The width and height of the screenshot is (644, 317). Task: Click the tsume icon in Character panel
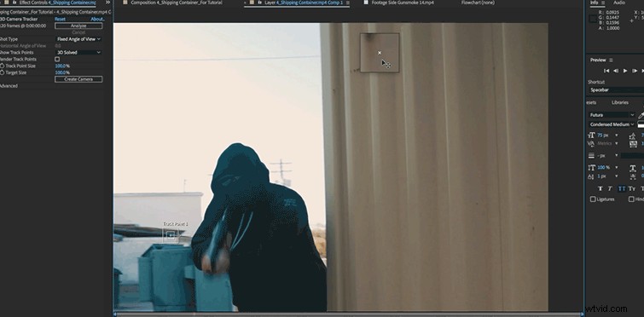point(633,176)
